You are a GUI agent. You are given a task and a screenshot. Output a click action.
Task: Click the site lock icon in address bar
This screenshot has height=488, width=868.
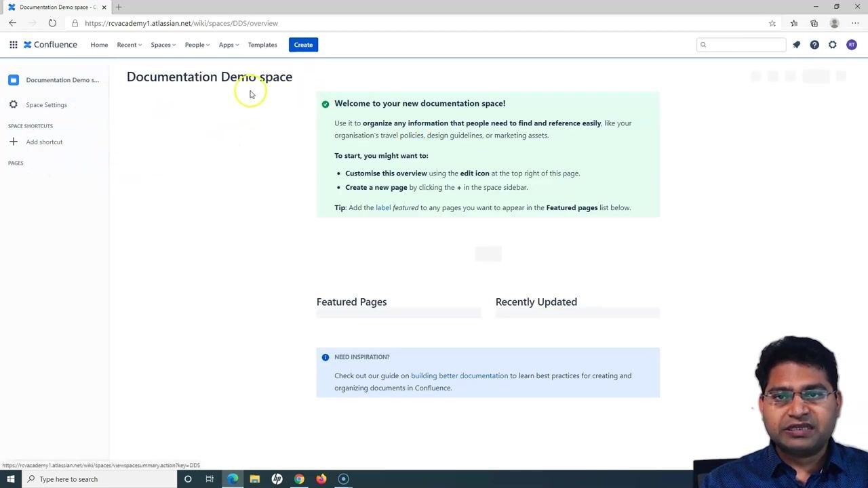(x=75, y=23)
